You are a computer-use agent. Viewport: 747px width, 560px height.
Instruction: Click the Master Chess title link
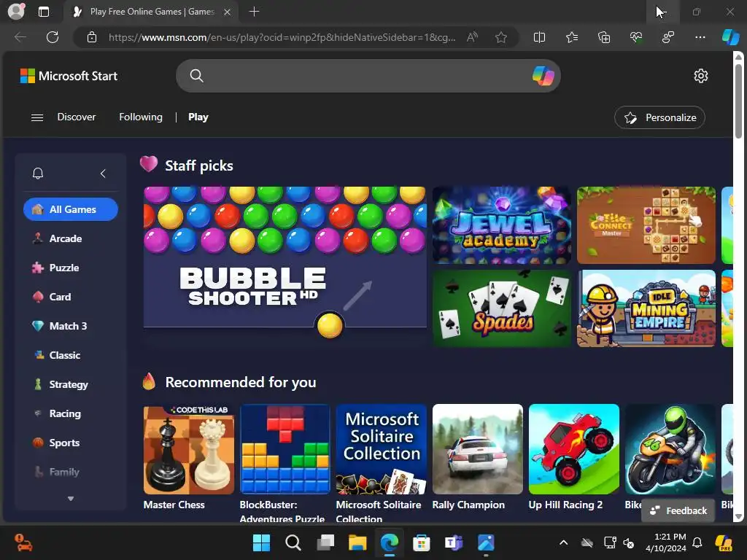[x=174, y=505]
